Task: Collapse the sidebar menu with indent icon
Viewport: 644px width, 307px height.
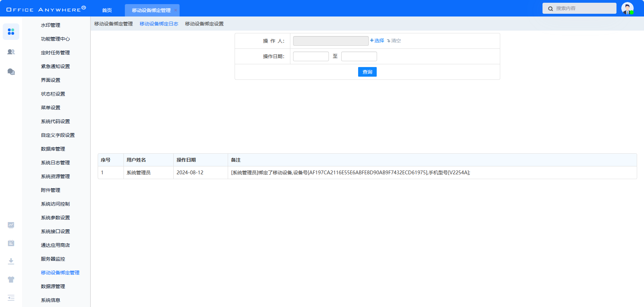Action: tap(11, 298)
